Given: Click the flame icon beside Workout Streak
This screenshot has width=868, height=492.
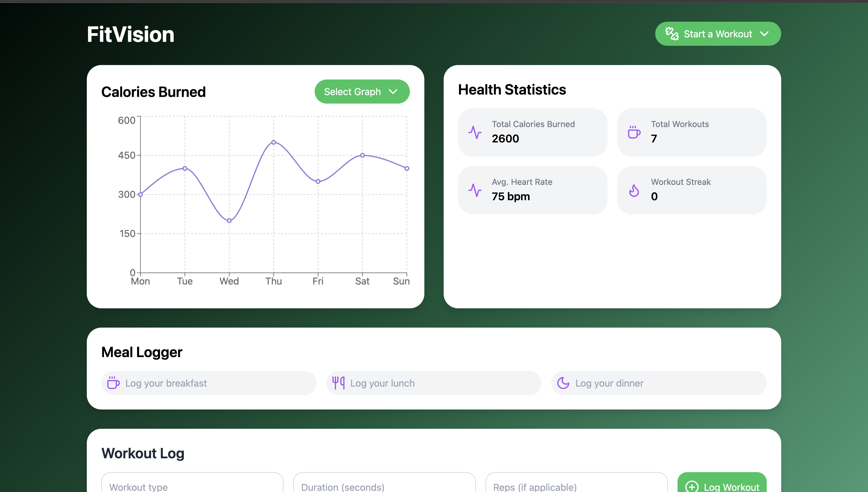Looking at the screenshot, I should tap(634, 190).
